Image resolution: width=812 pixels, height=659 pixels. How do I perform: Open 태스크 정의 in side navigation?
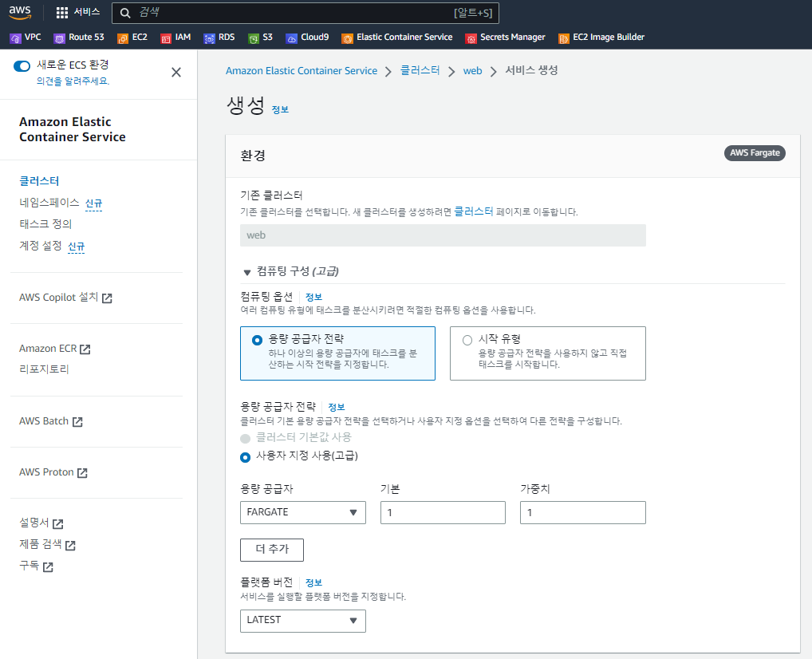click(x=45, y=224)
